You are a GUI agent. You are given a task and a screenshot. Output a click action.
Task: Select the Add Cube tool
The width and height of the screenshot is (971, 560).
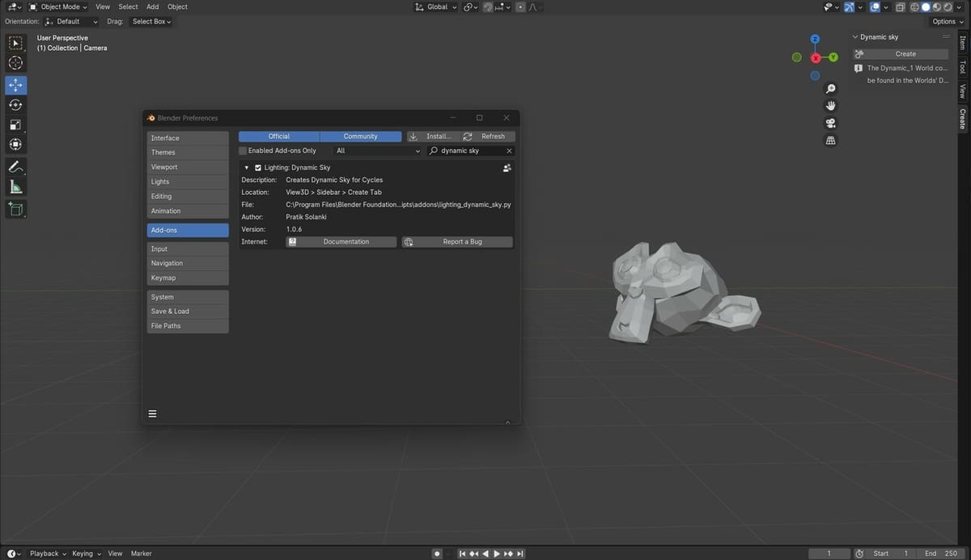coord(16,210)
